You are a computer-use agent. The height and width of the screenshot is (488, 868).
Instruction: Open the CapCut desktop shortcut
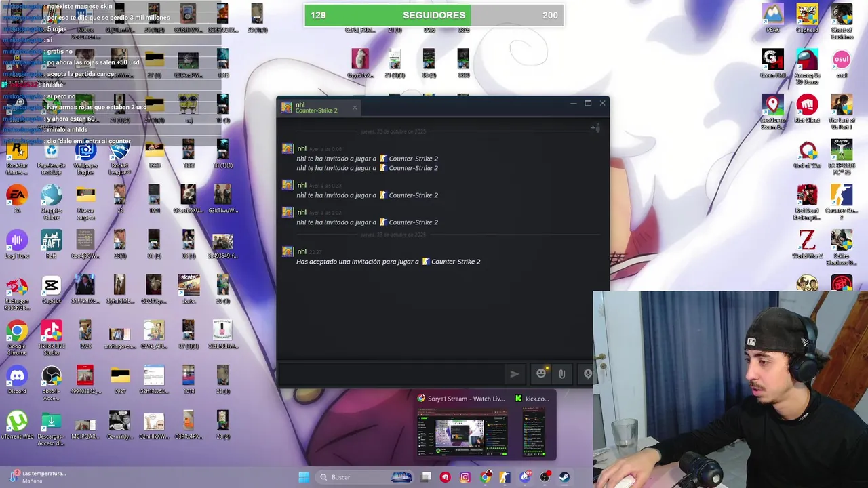tap(51, 289)
